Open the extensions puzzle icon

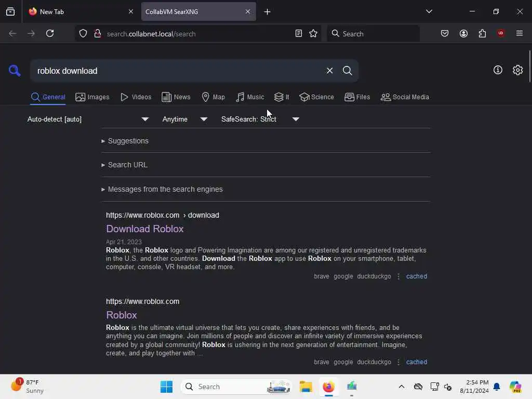point(482,33)
